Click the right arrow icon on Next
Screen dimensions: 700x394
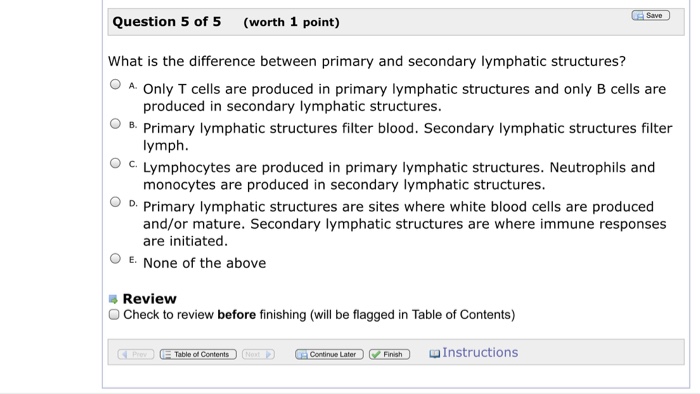click(269, 354)
